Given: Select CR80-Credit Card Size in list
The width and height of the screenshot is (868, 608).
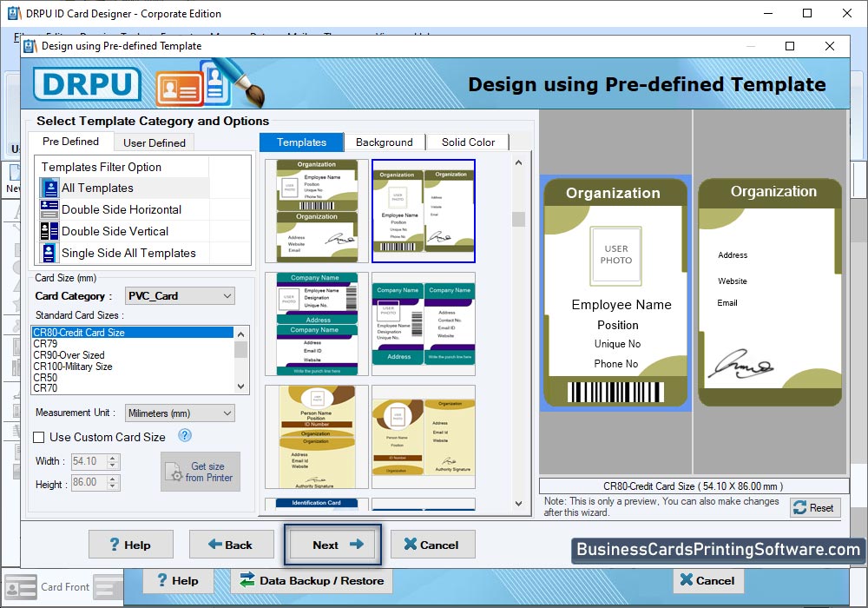Looking at the screenshot, I should click(x=132, y=333).
